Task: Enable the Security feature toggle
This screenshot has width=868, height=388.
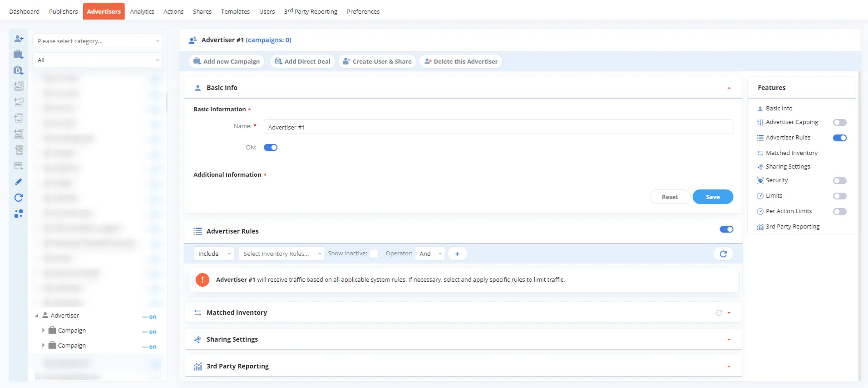Action: click(x=840, y=180)
